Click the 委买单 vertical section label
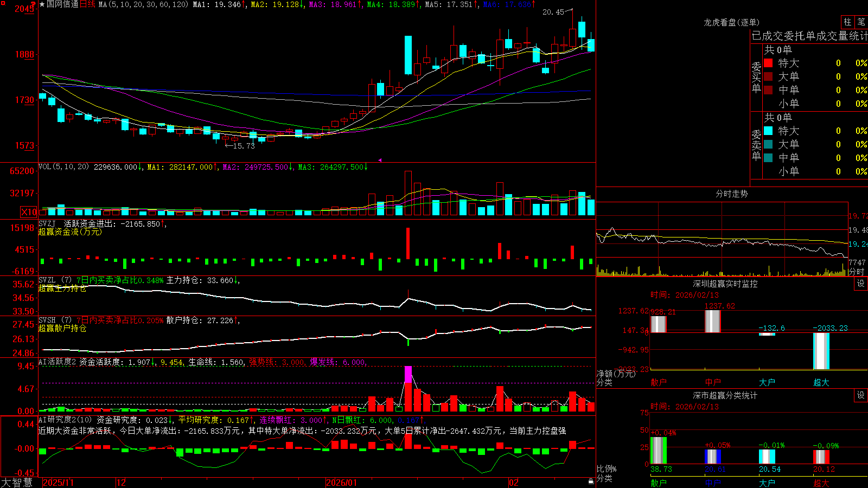Image resolution: width=868 pixels, height=488 pixels. point(756,77)
